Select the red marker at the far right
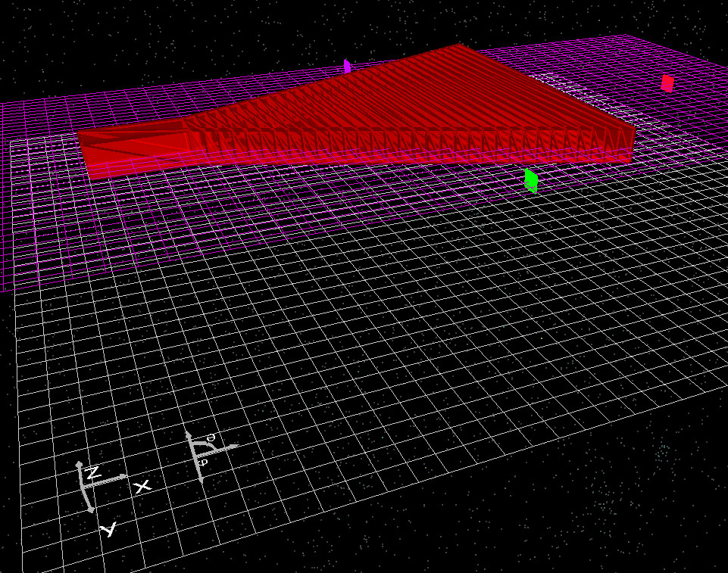Screen dimensions: 728x573 click(667, 83)
